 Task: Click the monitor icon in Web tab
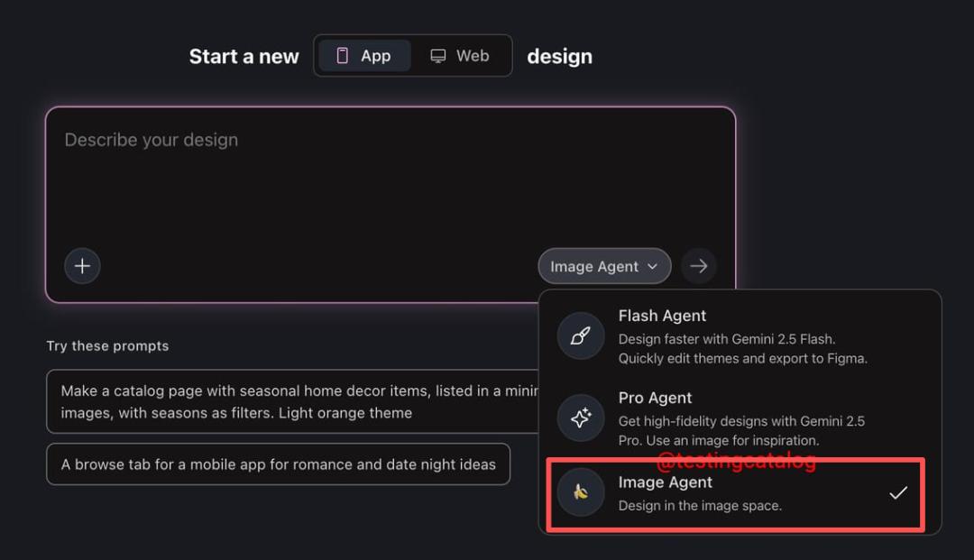438,56
